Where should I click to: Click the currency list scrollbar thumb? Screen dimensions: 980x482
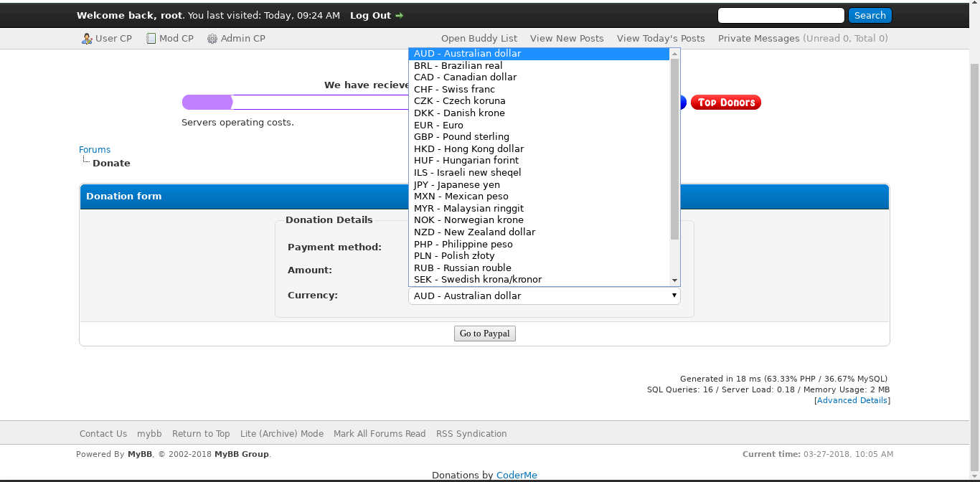[x=674, y=149]
